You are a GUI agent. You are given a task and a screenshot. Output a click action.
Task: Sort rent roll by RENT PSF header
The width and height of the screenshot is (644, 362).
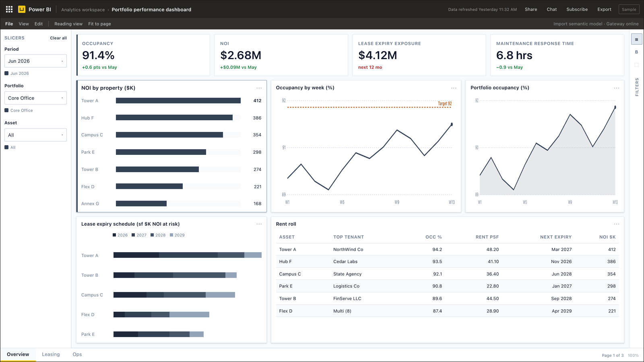click(x=487, y=237)
